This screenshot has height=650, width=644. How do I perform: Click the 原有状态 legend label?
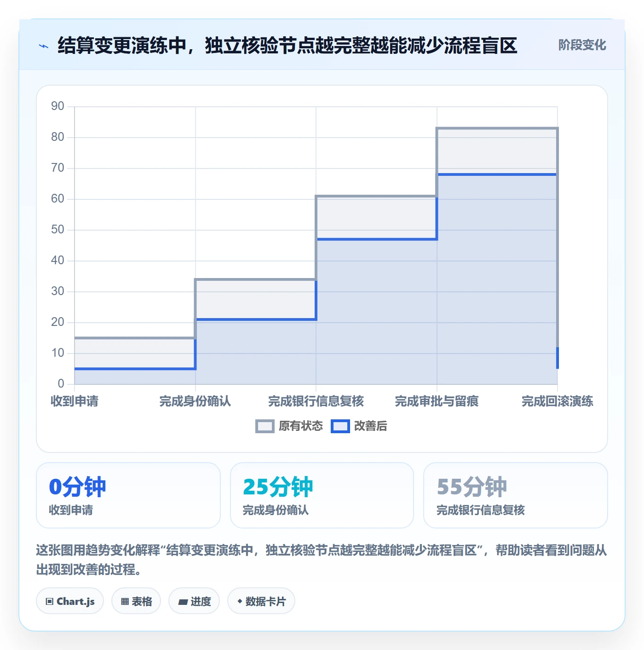301,426
